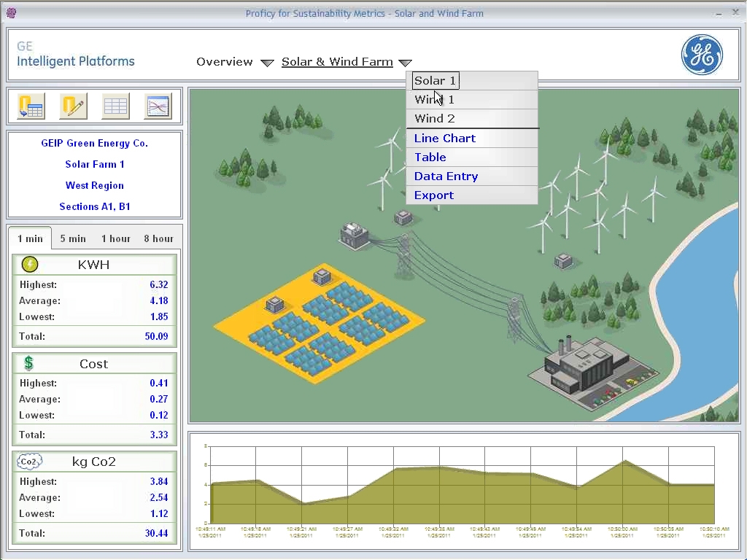
Task: Click the GE logo
Action: point(702,55)
